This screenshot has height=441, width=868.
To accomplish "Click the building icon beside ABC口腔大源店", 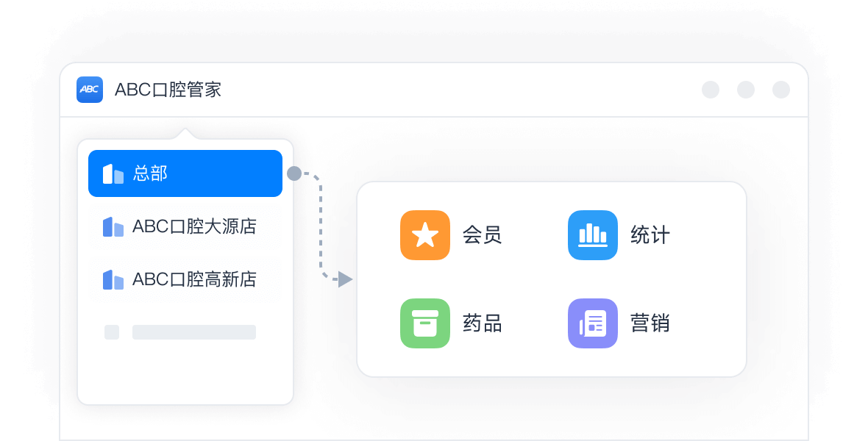I will 113,226.
